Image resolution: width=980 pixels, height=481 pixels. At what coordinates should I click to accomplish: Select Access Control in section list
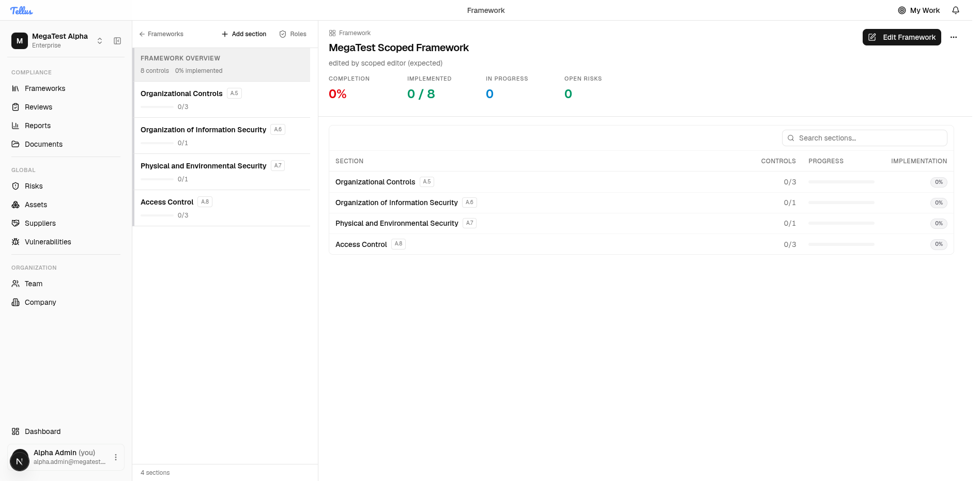222,208
